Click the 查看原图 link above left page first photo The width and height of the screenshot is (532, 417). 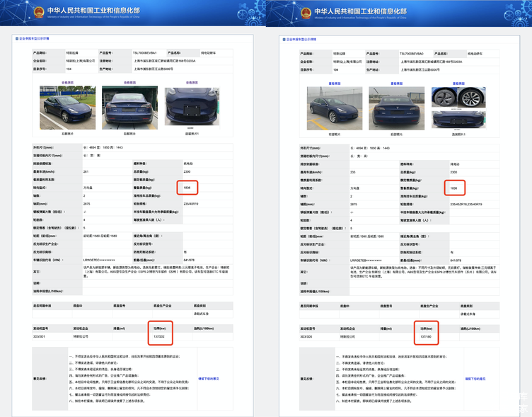(x=69, y=83)
